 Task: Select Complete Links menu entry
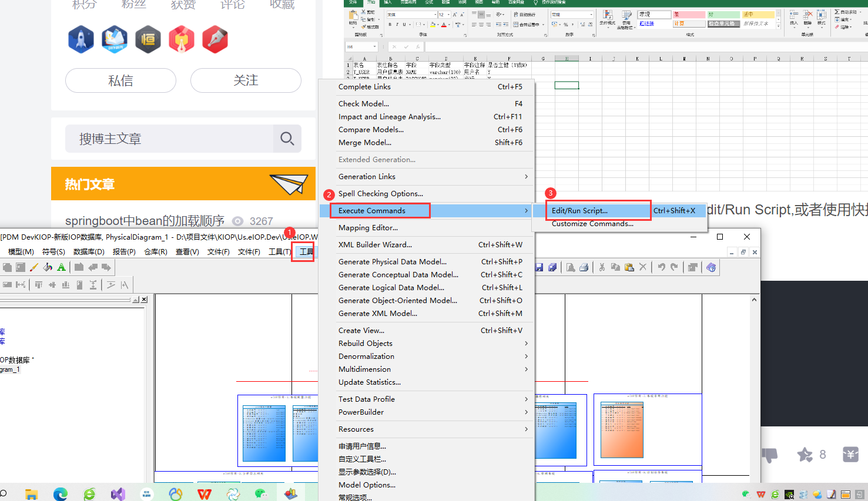(364, 86)
